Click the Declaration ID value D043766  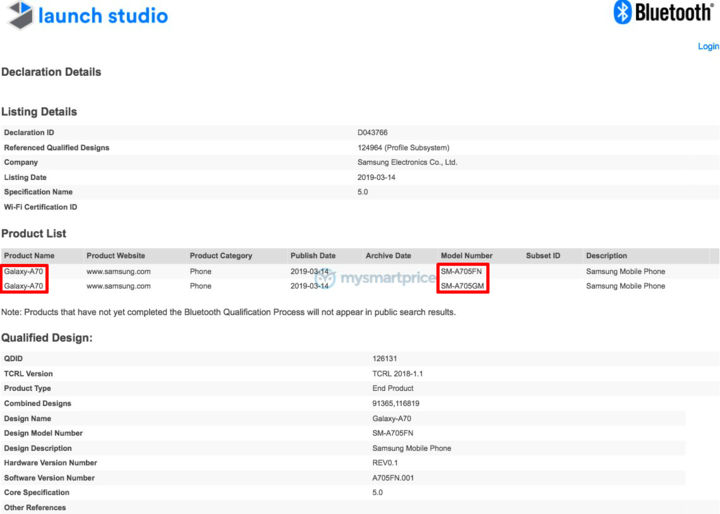click(372, 133)
